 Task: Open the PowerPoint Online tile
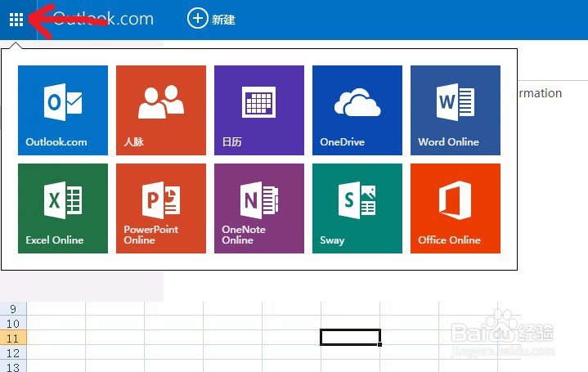[x=161, y=208]
